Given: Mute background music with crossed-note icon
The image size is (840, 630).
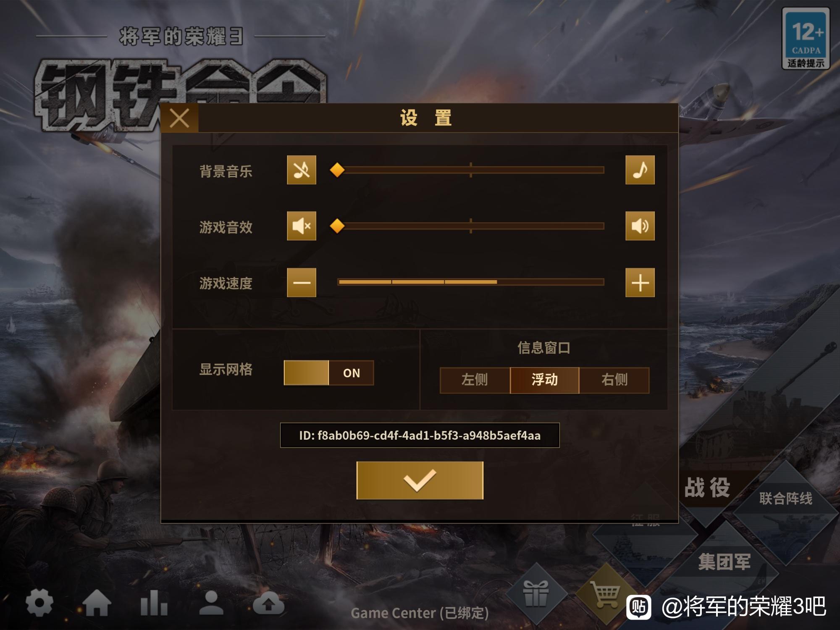Looking at the screenshot, I should [x=301, y=170].
